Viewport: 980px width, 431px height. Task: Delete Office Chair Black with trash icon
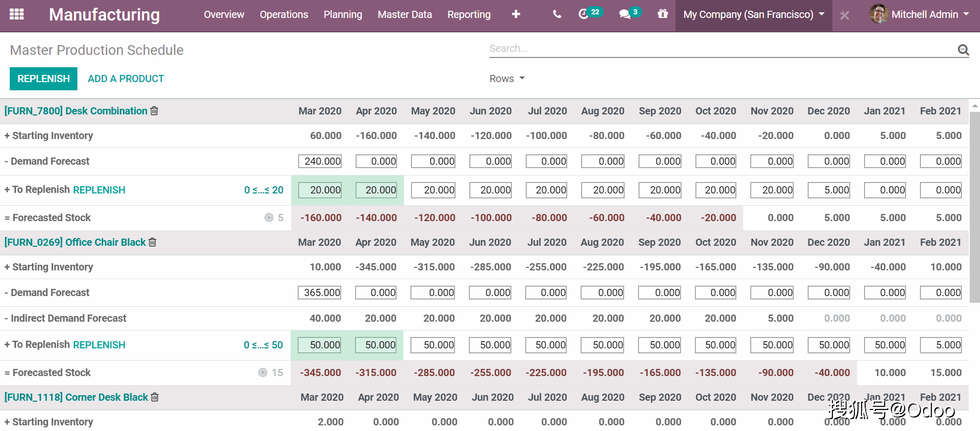point(153,242)
